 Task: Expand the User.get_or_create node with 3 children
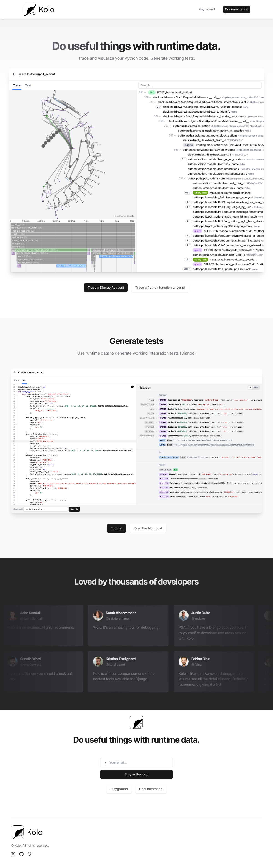pyautogui.click(x=184, y=159)
